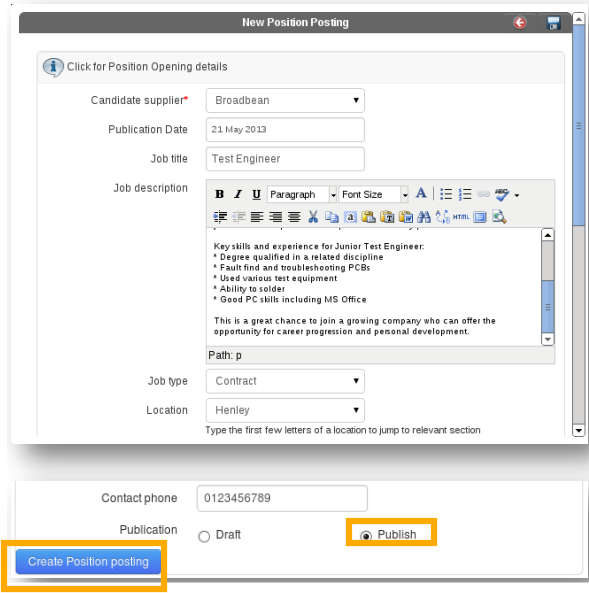Click the insert link chain icon
Screen dimensions: 589x593
(483, 194)
